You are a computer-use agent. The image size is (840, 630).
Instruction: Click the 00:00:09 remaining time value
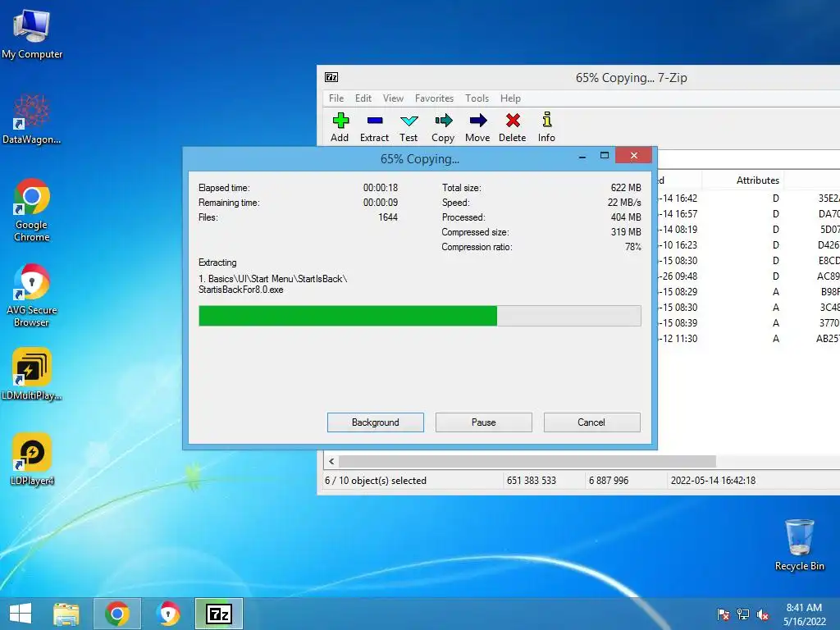pyautogui.click(x=381, y=203)
